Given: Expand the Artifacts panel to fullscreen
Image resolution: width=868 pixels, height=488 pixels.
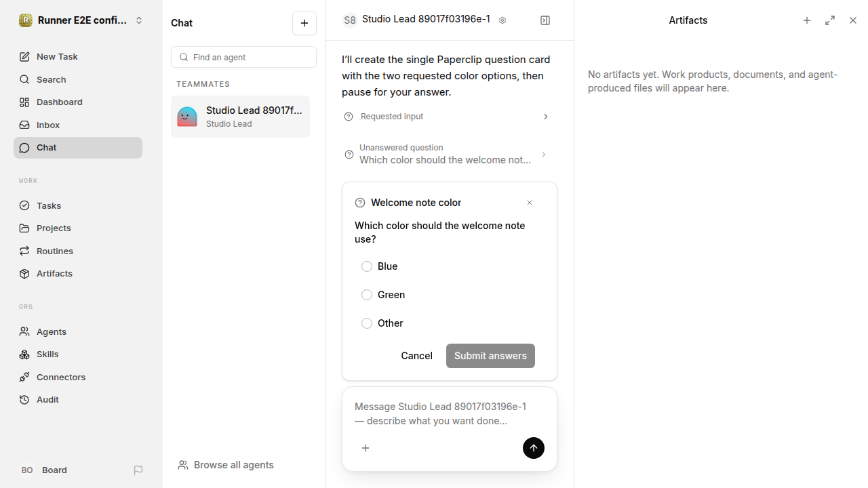Looking at the screenshot, I should point(830,20).
